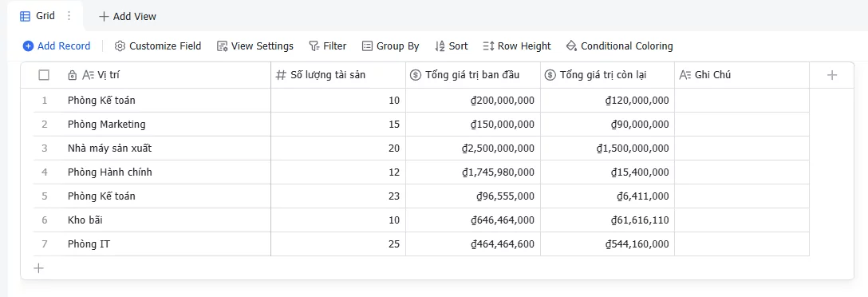Click Add View
This screenshot has width=868, height=297.
pos(128,17)
